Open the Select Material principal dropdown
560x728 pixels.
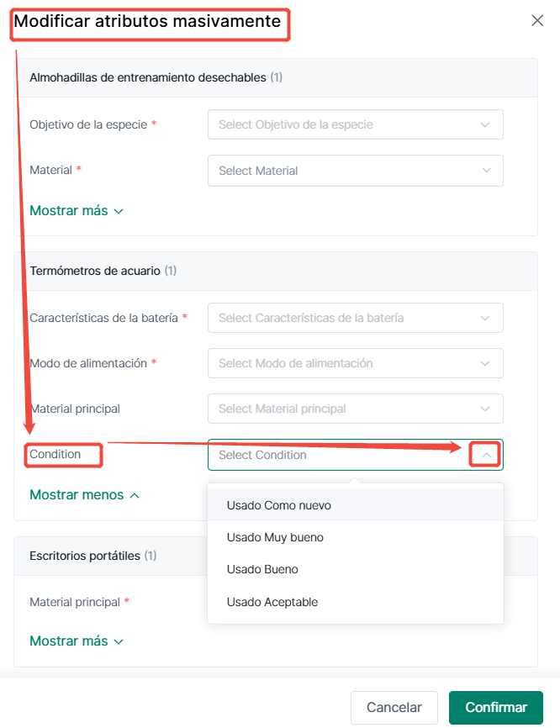click(355, 409)
